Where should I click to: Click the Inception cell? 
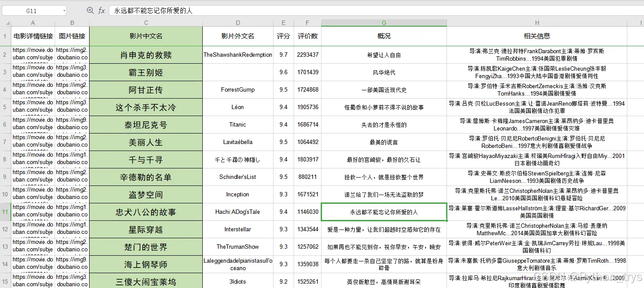pyautogui.click(x=238, y=195)
